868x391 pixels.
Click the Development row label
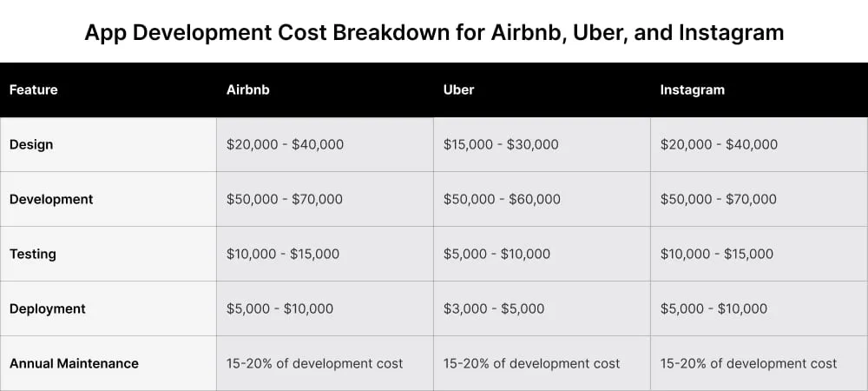tap(51, 199)
